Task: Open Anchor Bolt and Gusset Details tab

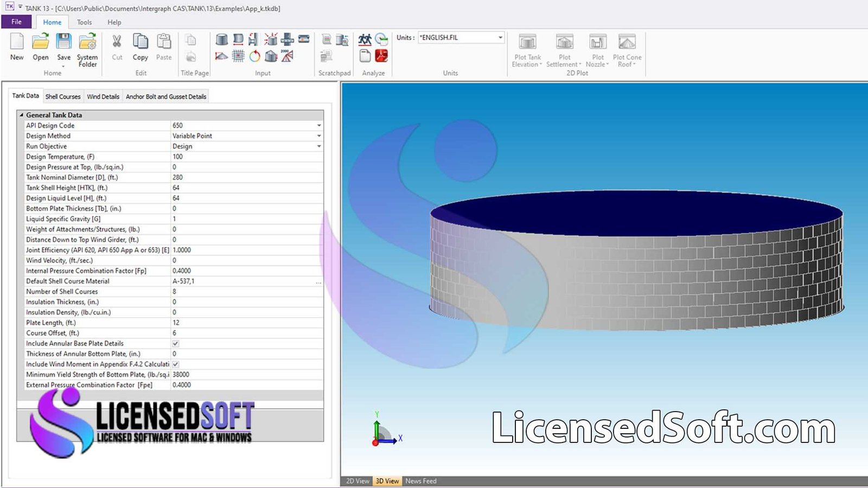Action: [166, 97]
